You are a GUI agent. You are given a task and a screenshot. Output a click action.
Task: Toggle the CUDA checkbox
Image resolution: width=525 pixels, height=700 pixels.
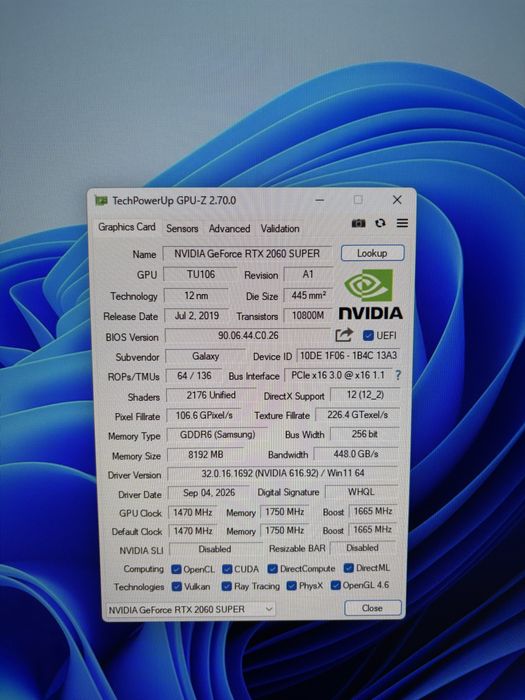coord(227,569)
